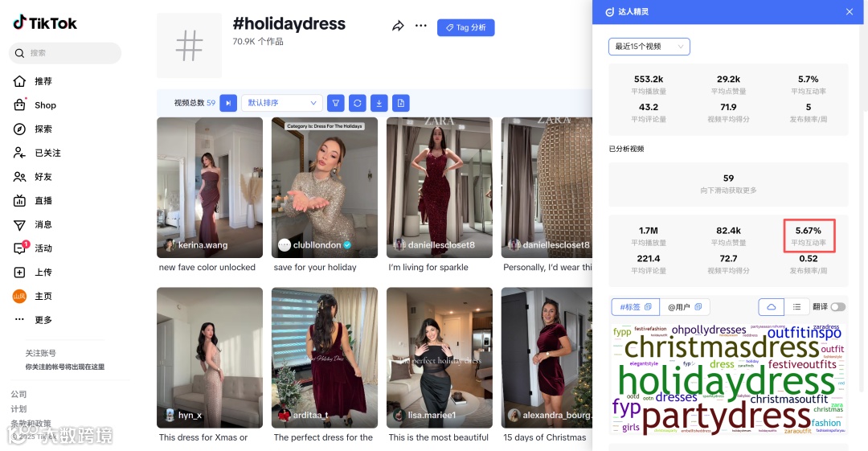Image resolution: width=868 pixels, height=451 pixels.
Task: Click the download icon in video toolbar
Action: tap(379, 103)
